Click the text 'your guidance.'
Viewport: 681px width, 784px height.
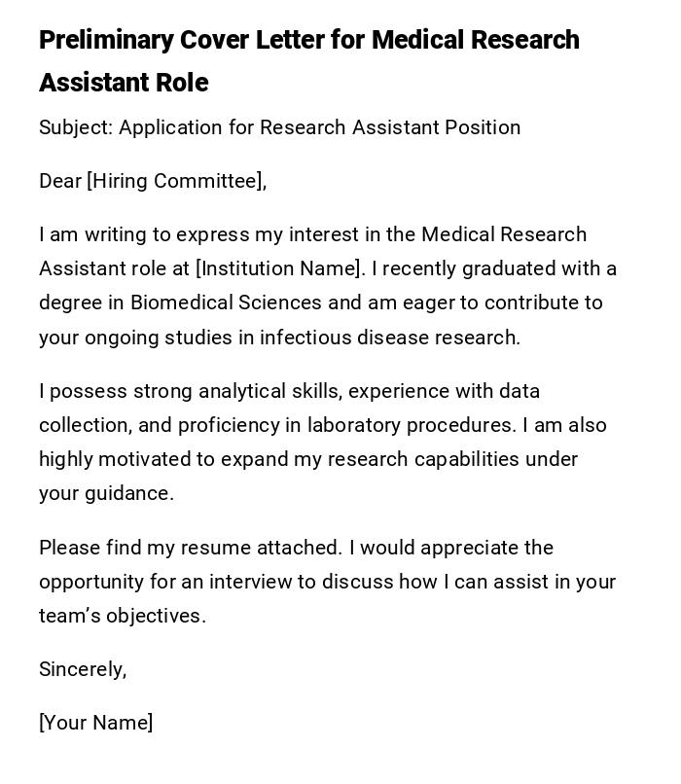(x=106, y=493)
